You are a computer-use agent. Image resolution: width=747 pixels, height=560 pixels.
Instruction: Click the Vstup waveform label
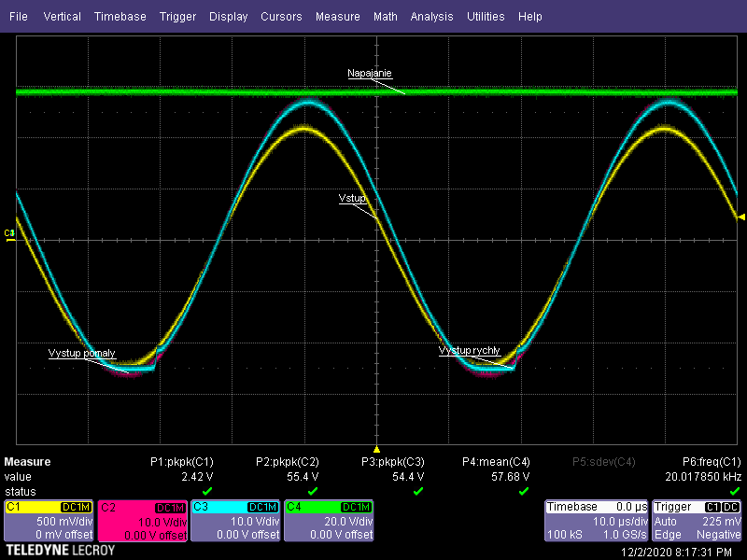point(352,198)
